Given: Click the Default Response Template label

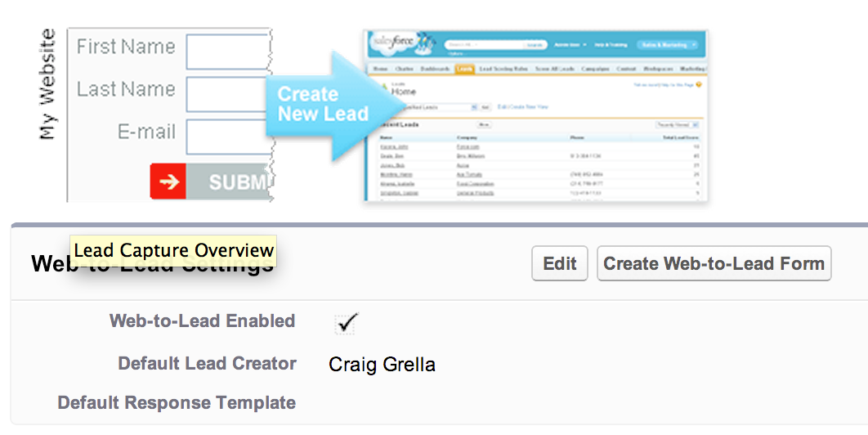Looking at the screenshot, I should [x=177, y=402].
